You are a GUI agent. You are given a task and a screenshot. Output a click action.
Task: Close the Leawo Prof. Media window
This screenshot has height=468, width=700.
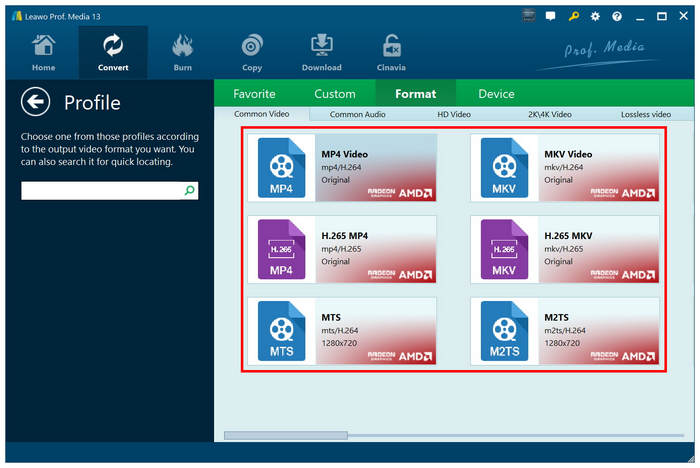[x=683, y=16]
